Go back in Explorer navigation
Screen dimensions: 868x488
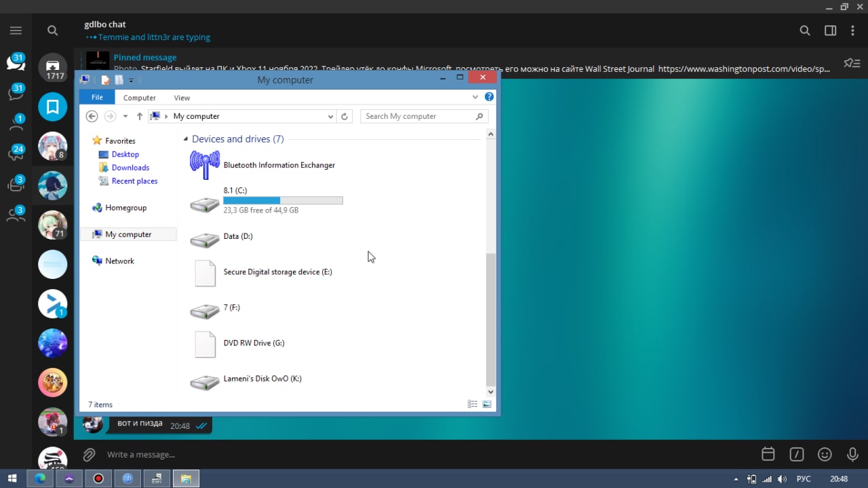click(92, 116)
